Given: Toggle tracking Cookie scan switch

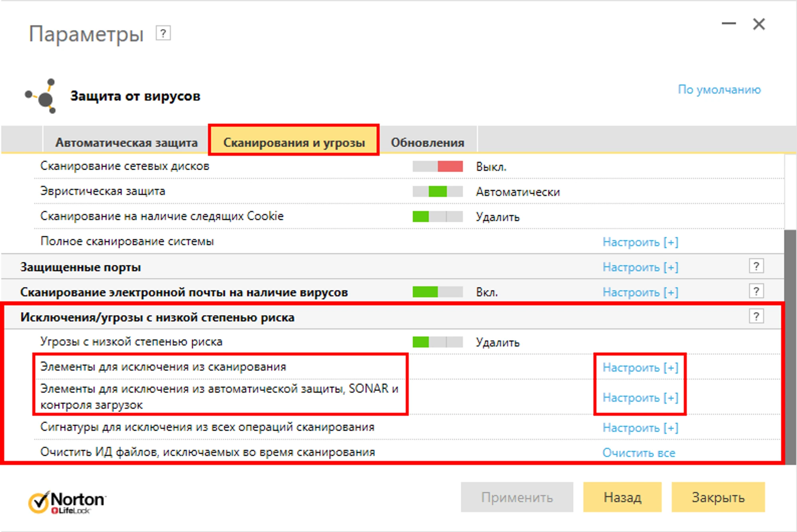Looking at the screenshot, I should tap(438, 217).
